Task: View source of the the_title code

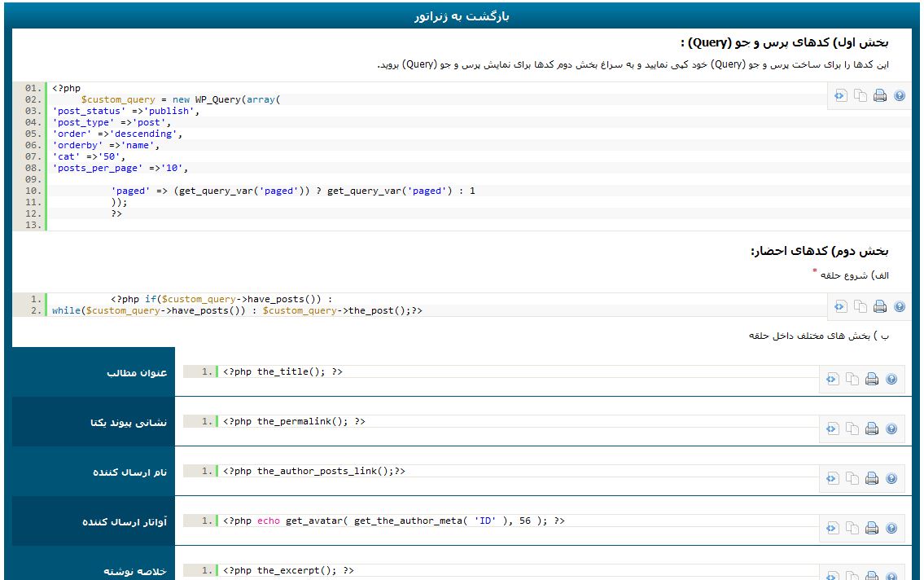Action: (x=833, y=379)
